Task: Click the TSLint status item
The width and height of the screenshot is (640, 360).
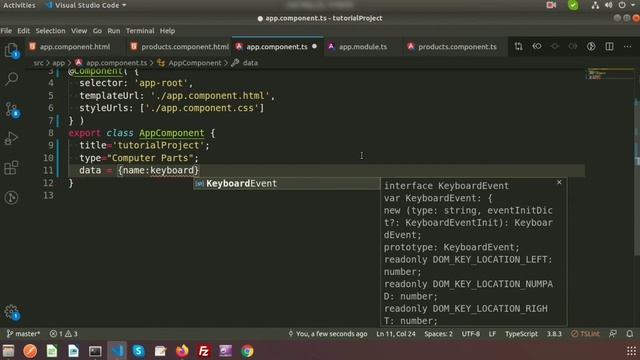Action: point(585,334)
